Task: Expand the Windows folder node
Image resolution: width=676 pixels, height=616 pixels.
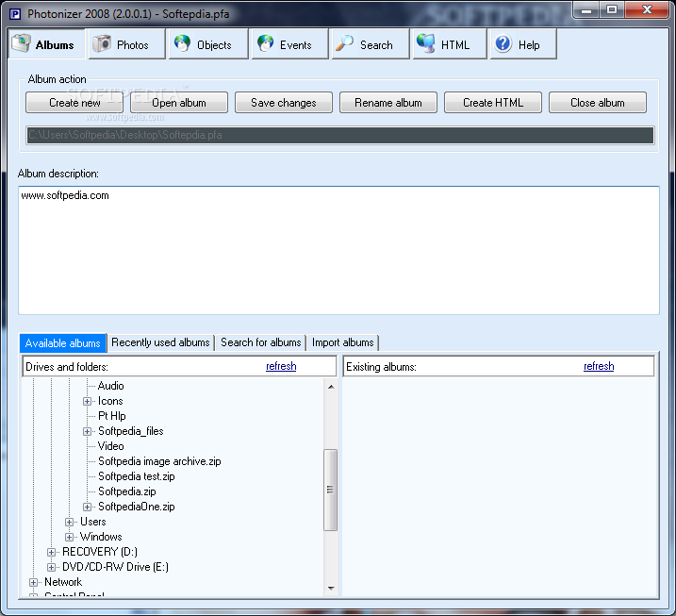Action: coord(69,538)
